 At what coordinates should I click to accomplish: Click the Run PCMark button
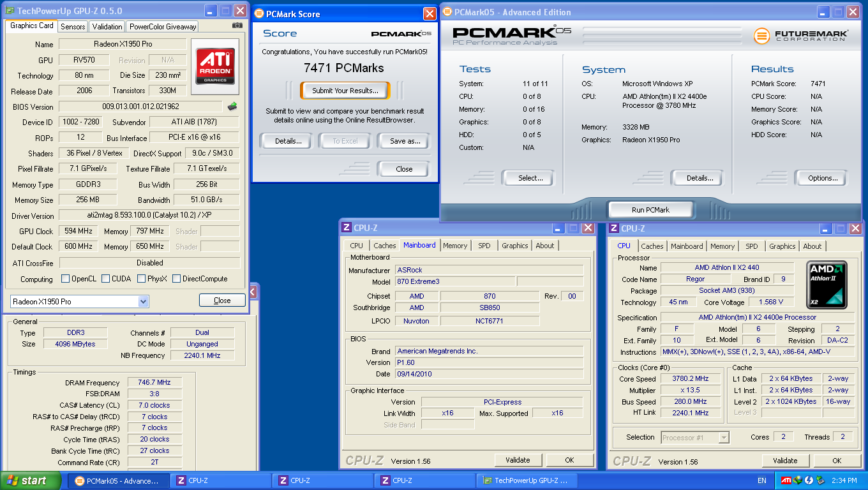point(650,209)
